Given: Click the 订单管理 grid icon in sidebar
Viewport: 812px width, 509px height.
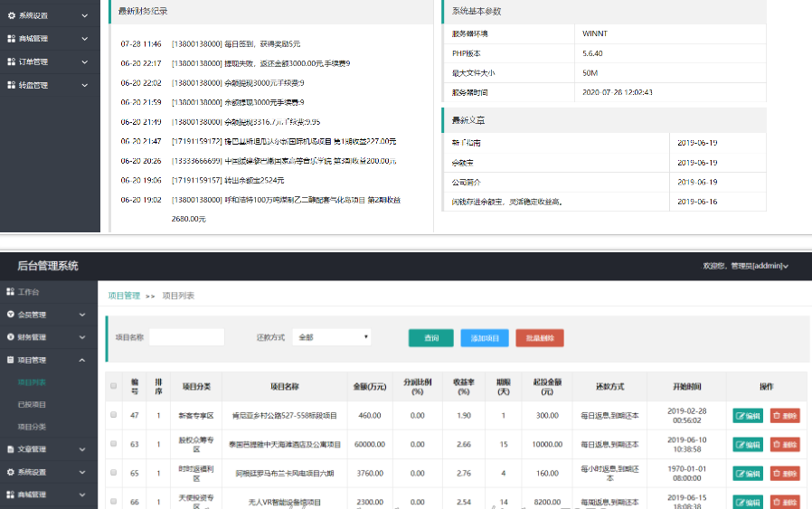Looking at the screenshot, I should point(11,61).
